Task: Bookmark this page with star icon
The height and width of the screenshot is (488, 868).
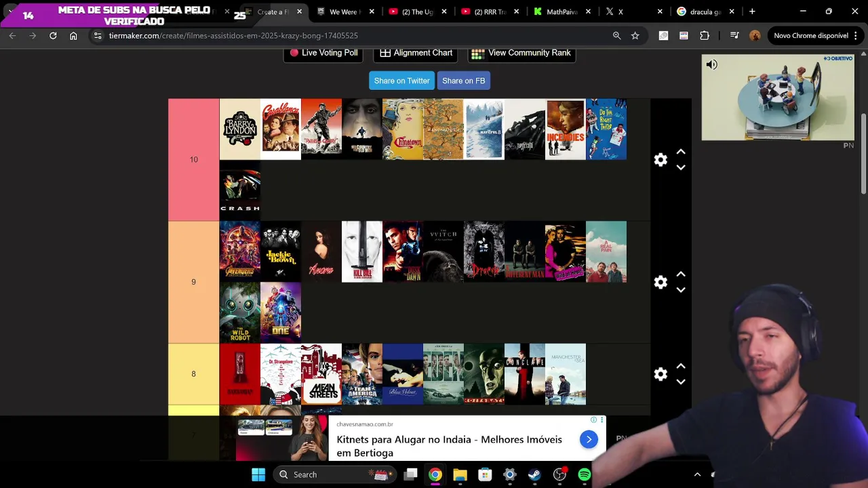Action: click(635, 35)
